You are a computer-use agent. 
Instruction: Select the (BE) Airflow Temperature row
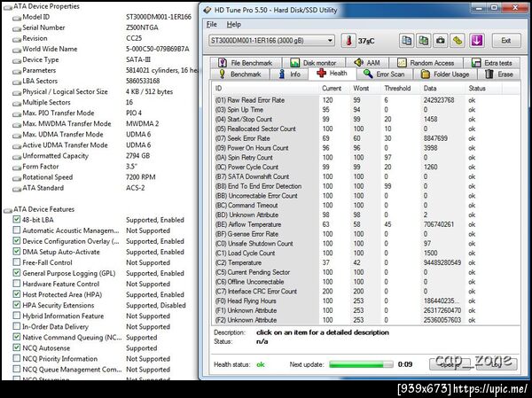(365, 224)
